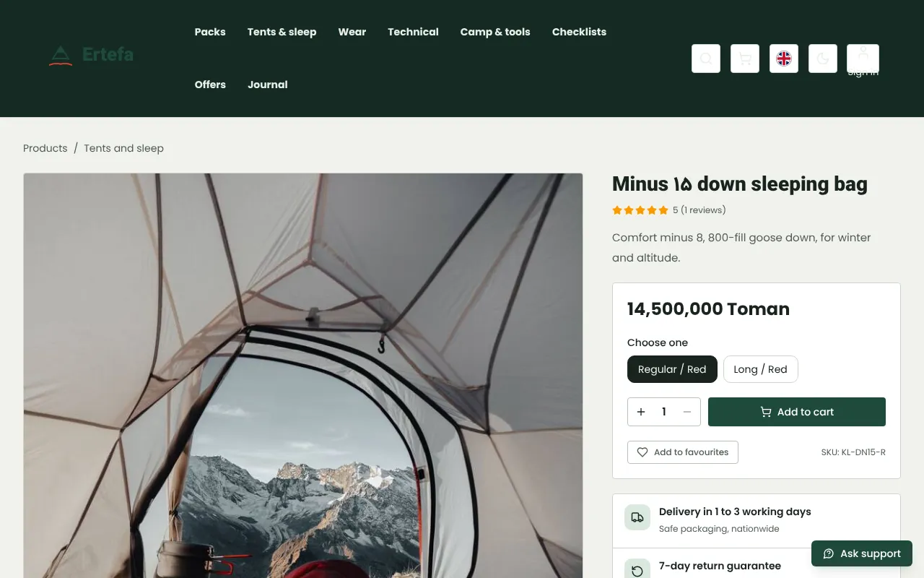Viewport: 924px width, 578px height.
Task: Select the Long / Red variant
Action: 760,369
